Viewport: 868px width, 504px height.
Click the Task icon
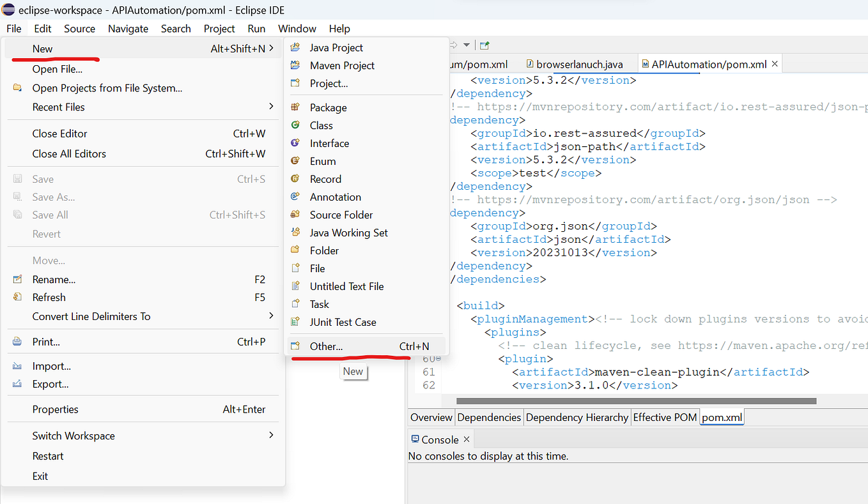coord(295,304)
